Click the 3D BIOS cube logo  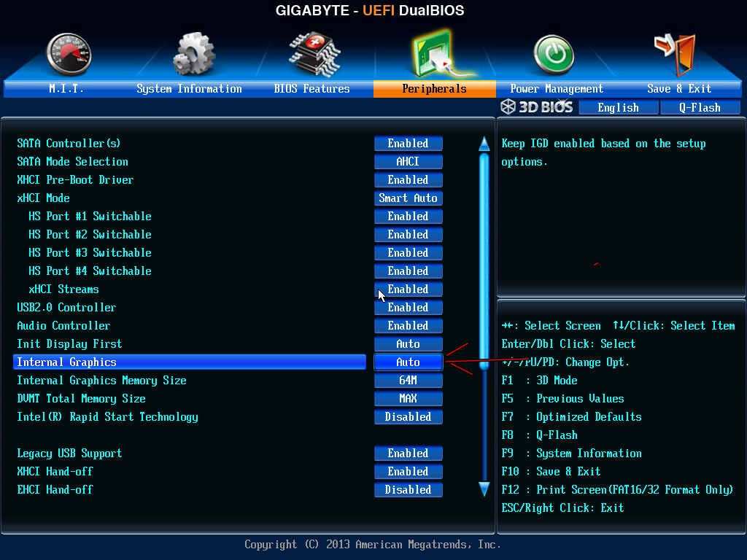click(508, 106)
